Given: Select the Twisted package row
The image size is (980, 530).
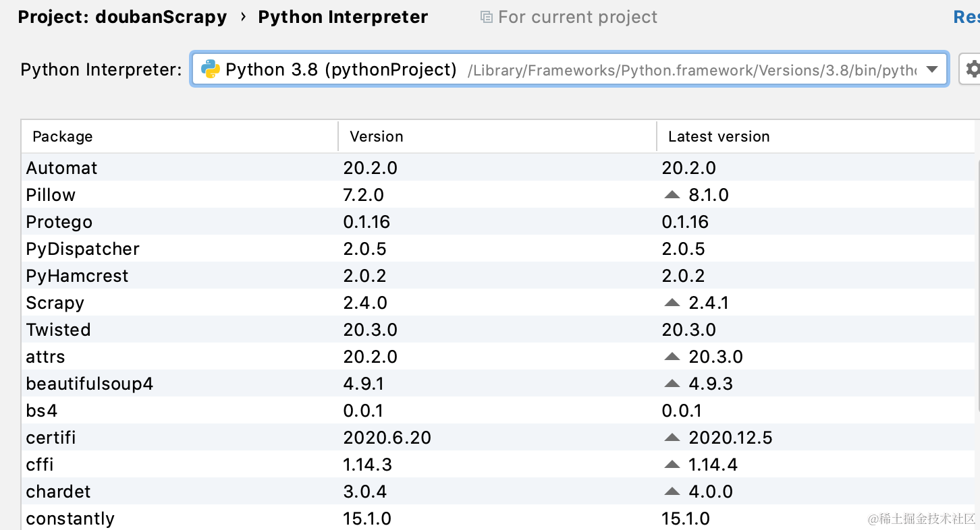Looking at the screenshot, I should (58, 330).
